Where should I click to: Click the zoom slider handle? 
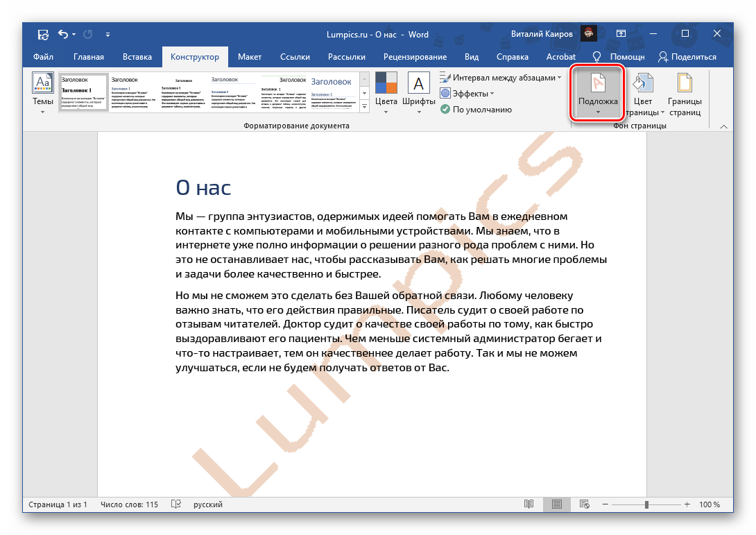(x=646, y=504)
